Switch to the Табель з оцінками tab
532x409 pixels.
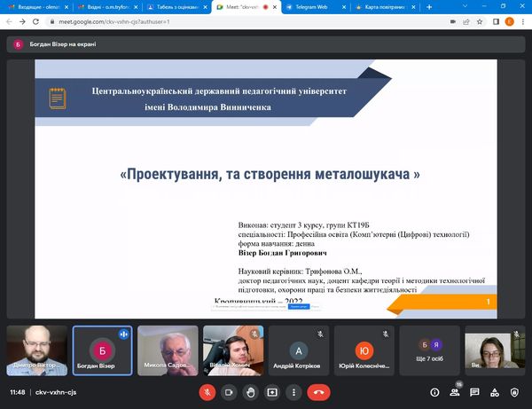(x=176, y=7)
